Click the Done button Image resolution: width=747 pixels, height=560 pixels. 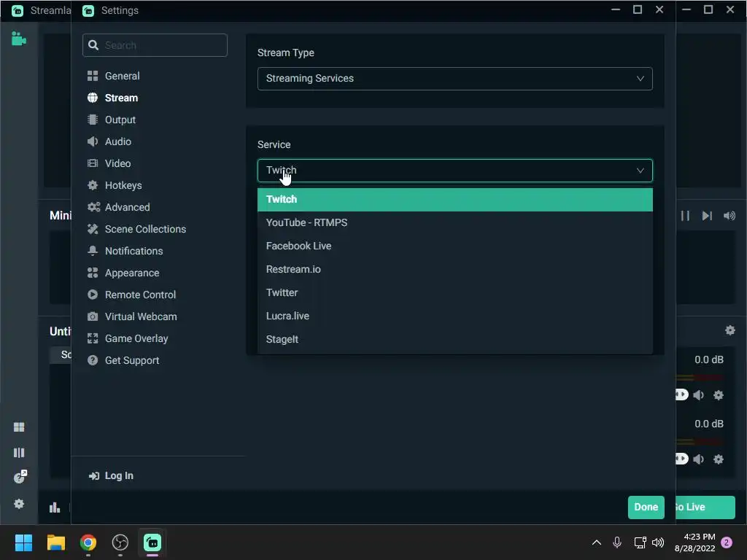pos(646,507)
